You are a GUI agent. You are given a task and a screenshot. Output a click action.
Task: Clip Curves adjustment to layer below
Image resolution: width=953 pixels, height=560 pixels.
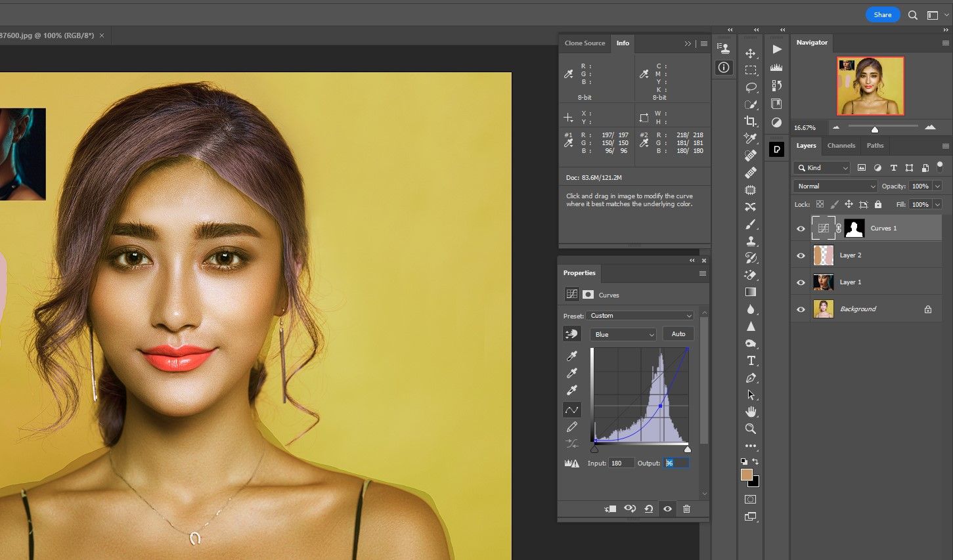pos(610,509)
